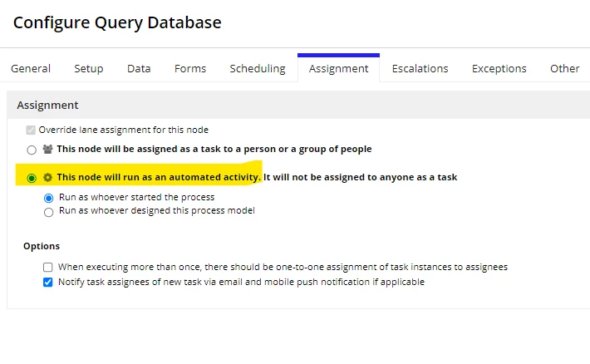Toggle 'Override lane assignment for this node' checkbox

tap(31, 130)
